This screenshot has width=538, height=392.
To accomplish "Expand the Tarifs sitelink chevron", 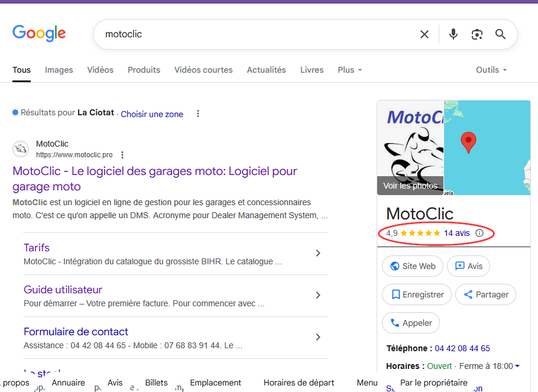I will [x=318, y=253].
